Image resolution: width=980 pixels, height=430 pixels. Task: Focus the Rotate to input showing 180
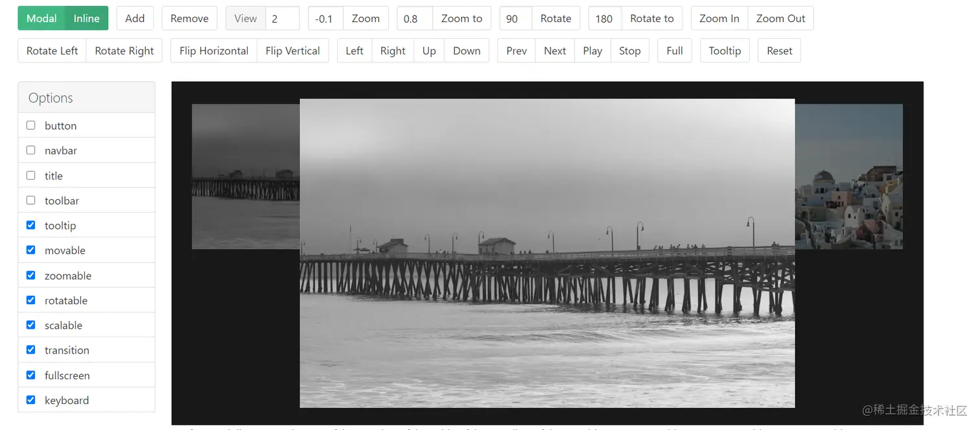point(605,18)
